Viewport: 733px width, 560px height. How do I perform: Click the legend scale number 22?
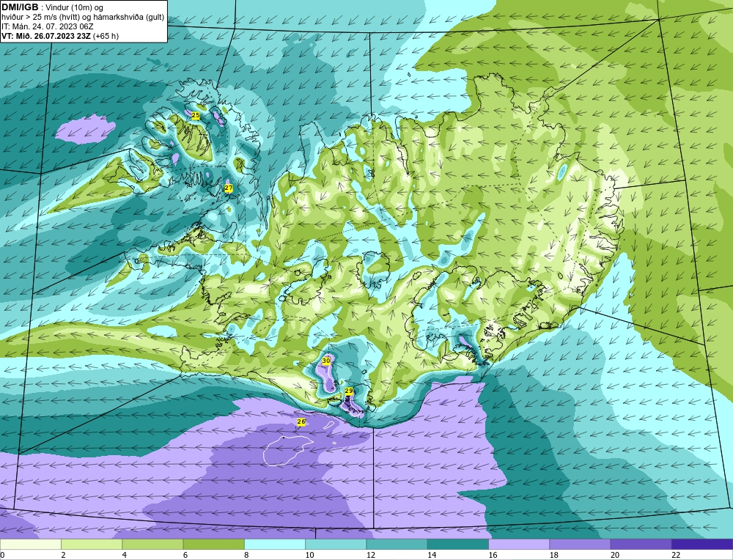click(675, 555)
